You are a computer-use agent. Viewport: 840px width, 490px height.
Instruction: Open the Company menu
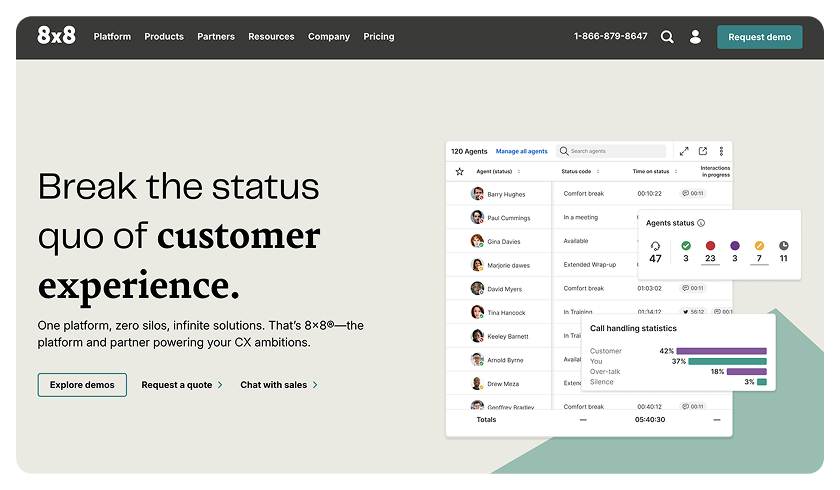pyautogui.click(x=329, y=36)
